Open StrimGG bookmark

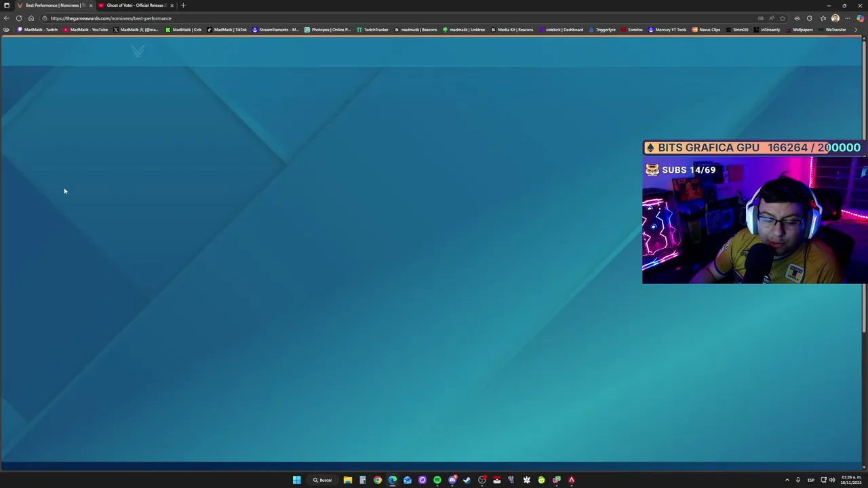point(737,30)
